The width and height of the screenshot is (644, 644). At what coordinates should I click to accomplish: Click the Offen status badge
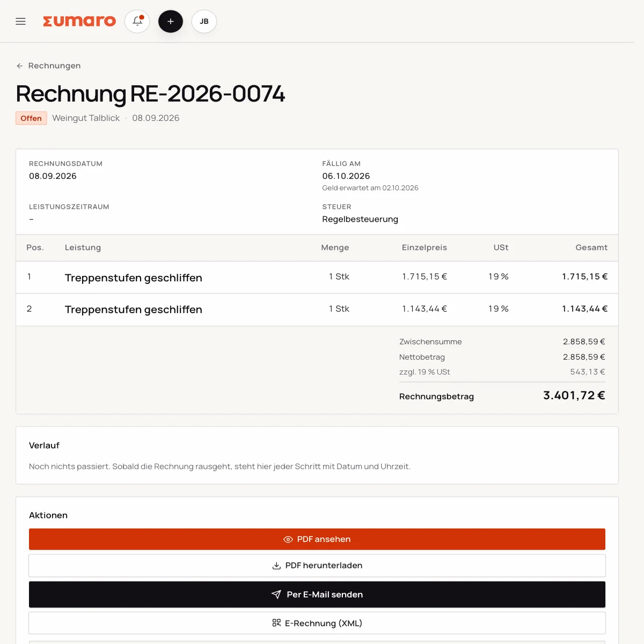click(x=31, y=118)
